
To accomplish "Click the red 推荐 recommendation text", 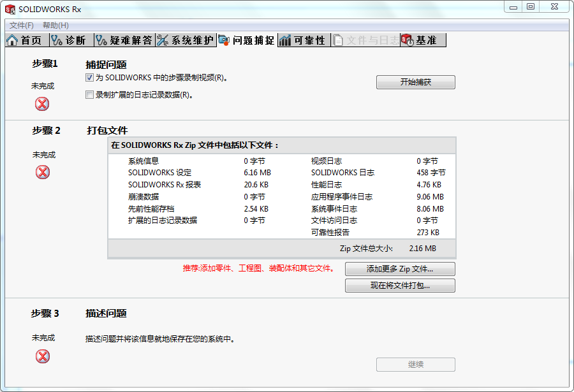I will pyautogui.click(x=259, y=268).
